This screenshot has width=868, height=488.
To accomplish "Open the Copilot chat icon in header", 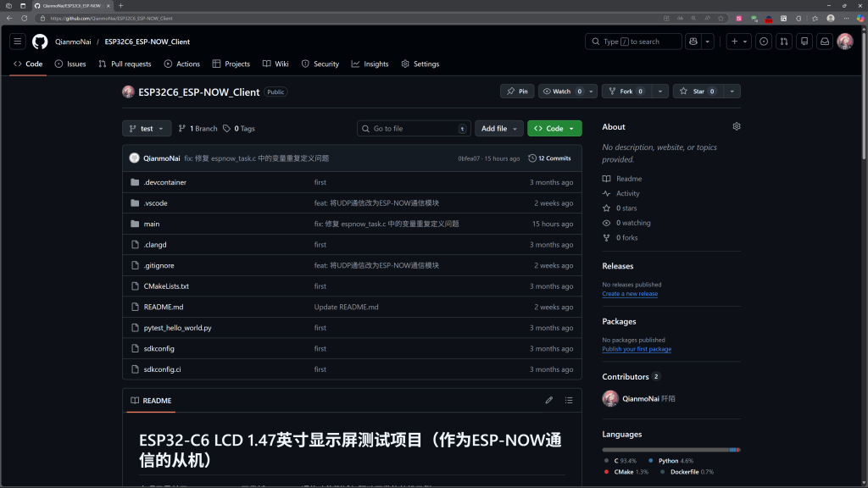I will 693,42.
